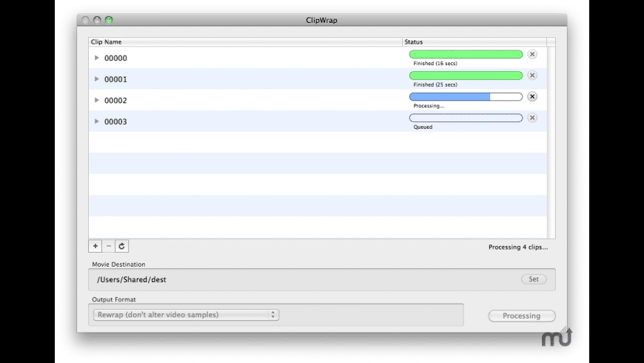Click the blue processing bar of 00002
This screenshot has height=363, width=644.
(466, 96)
